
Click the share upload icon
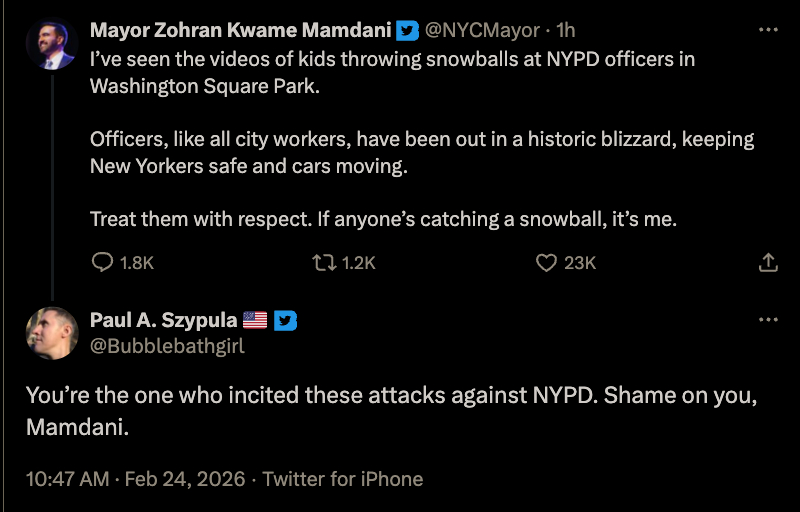pos(768,263)
